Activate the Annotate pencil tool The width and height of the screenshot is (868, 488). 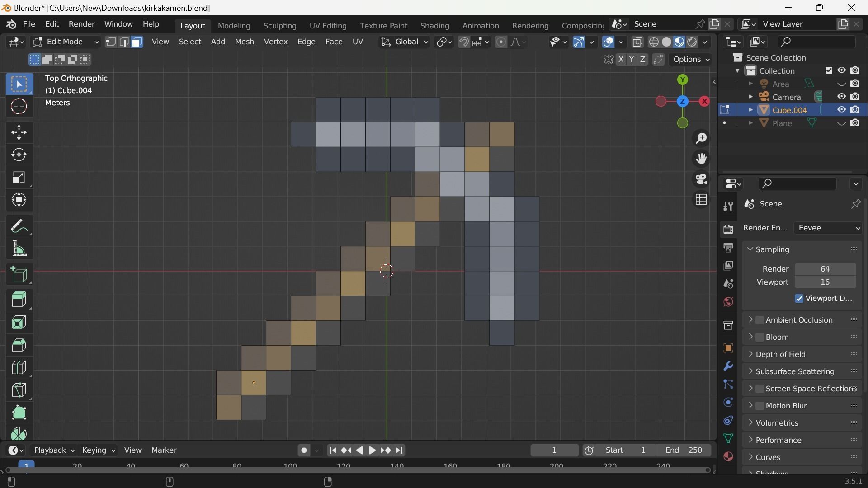[x=19, y=226]
